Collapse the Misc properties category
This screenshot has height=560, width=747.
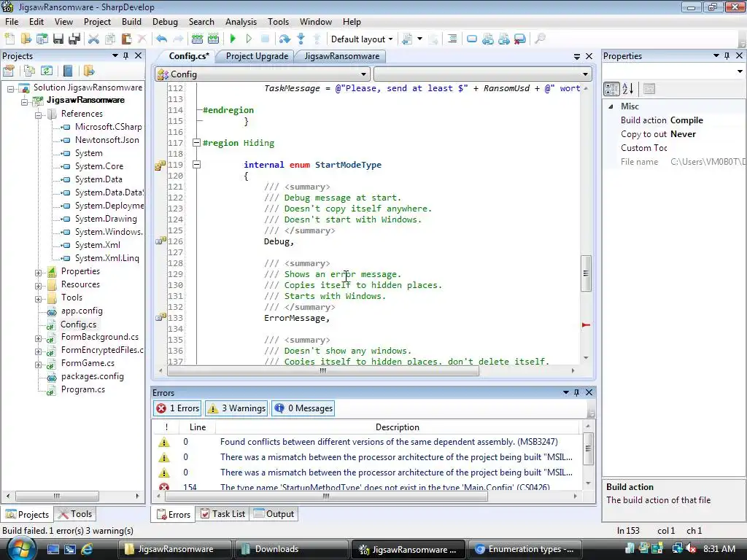click(611, 106)
